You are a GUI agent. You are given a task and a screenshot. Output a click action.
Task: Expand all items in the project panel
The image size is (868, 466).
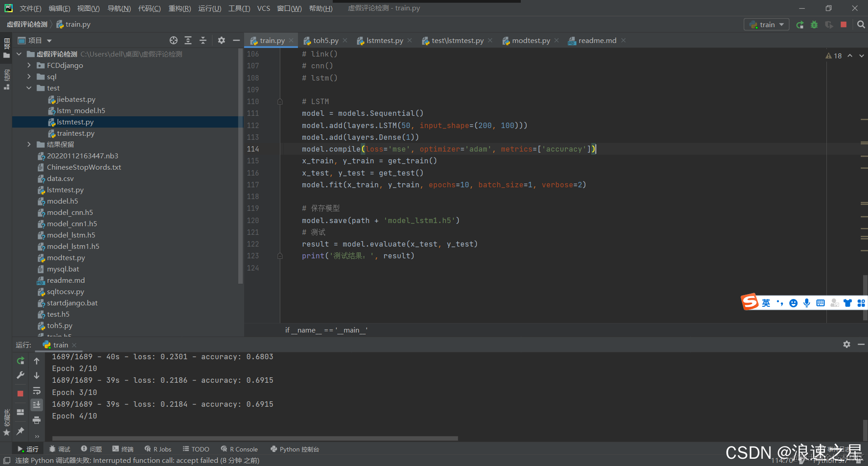click(x=188, y=40)
